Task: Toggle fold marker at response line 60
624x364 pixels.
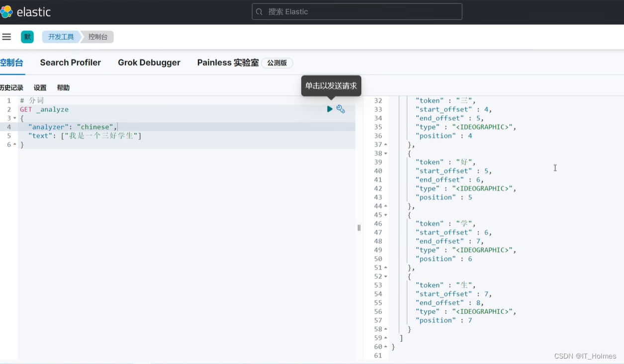Action: pos(386,347)
